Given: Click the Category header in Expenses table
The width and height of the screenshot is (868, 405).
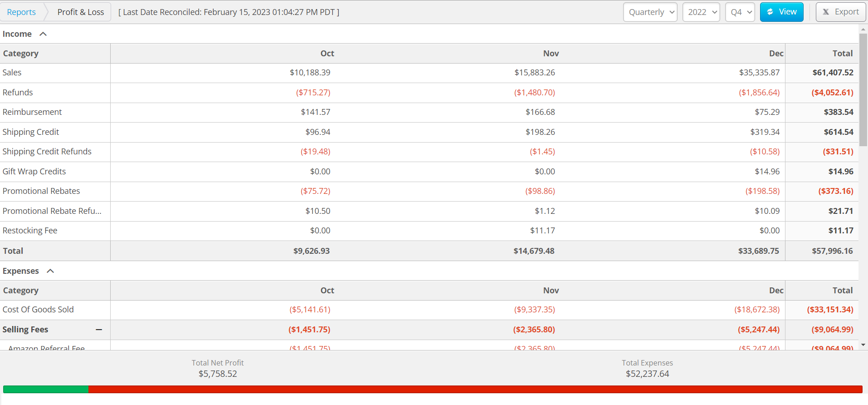Looking at the screenshot, I should tap(21, 291).
